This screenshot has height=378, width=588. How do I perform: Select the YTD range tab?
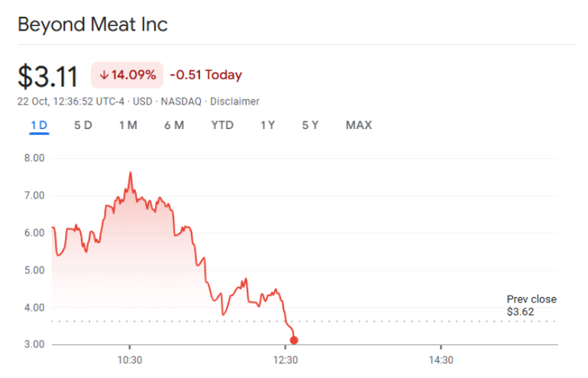point(222,125)
